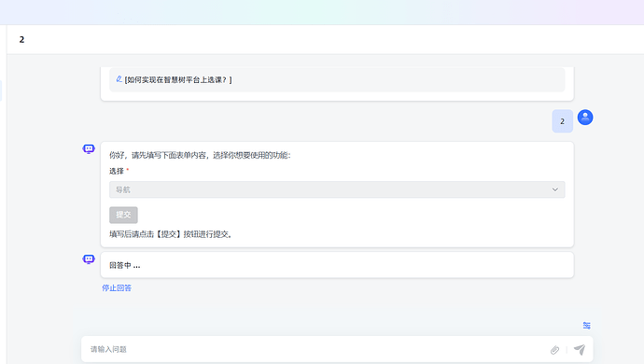Click the suggested question 如何实现在智慧树平台上选课？
Viewport: 644px width, 364px height.
tap(337, 79)
